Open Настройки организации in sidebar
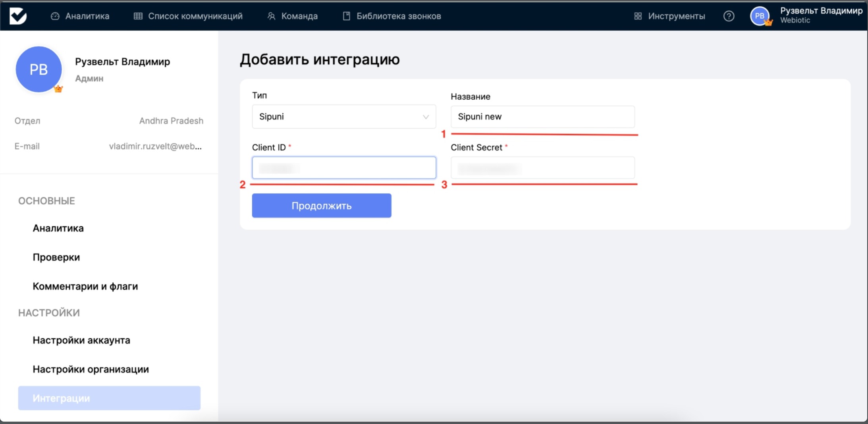 point(91,369)
